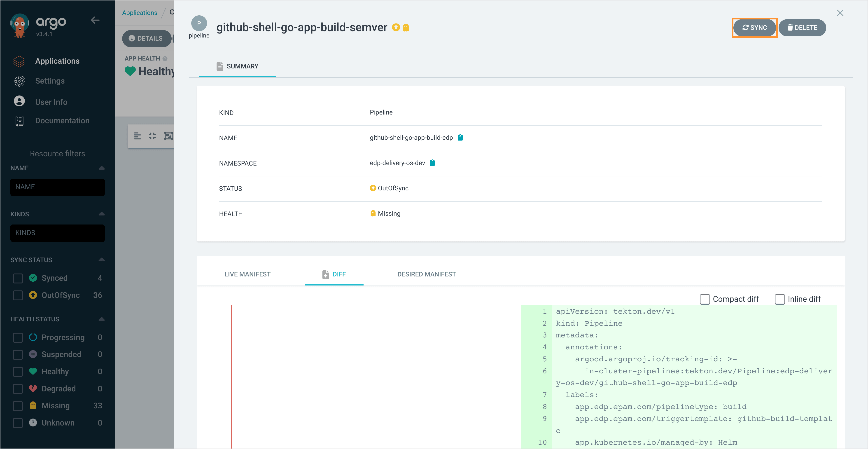Enable the Inline diff checkbox
Screen dimensions: 868x449
tap(780, 299)
